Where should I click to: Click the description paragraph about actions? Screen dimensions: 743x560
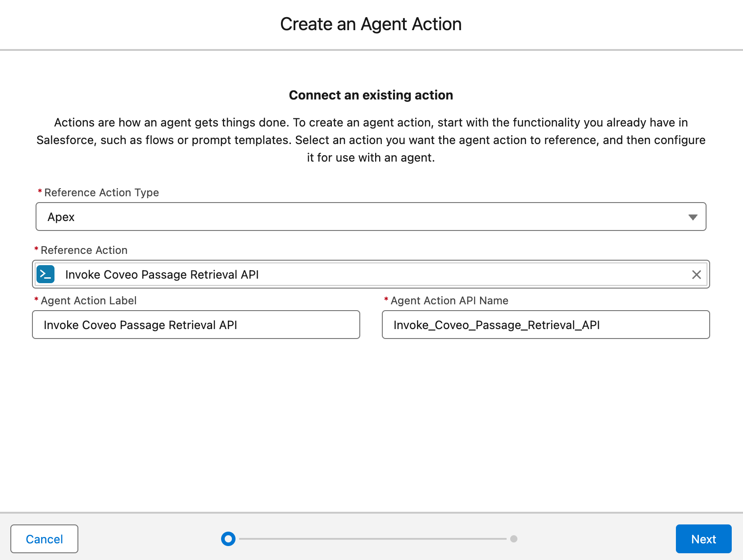click(371, 140)
